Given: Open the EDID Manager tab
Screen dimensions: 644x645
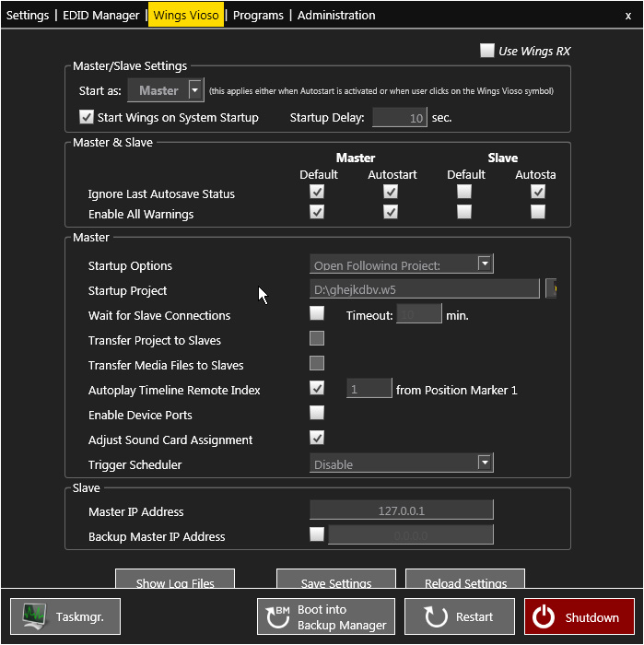Looking at the screenshot, I should (x=101, y=16).
